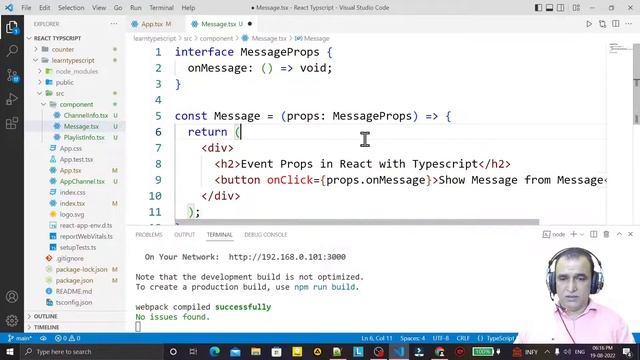Open Manage gear settings menu
This screenshot has height=360, width=640.
(x=12, y=320)
